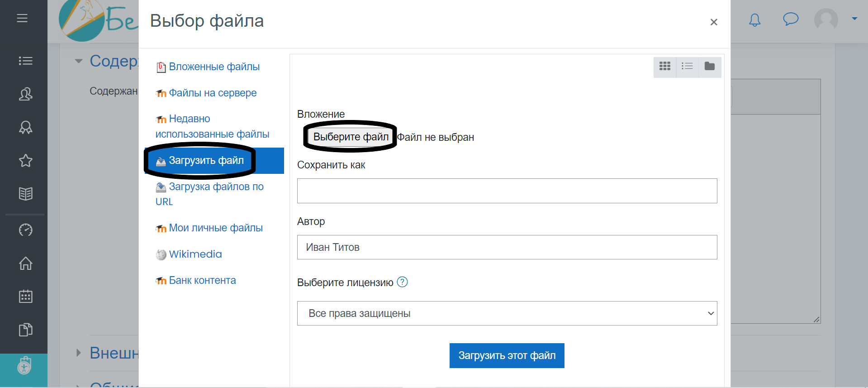The height and width of the screenshot is (388, 868).
Task: Open the messages speech bubble icon
Action: 790,19
